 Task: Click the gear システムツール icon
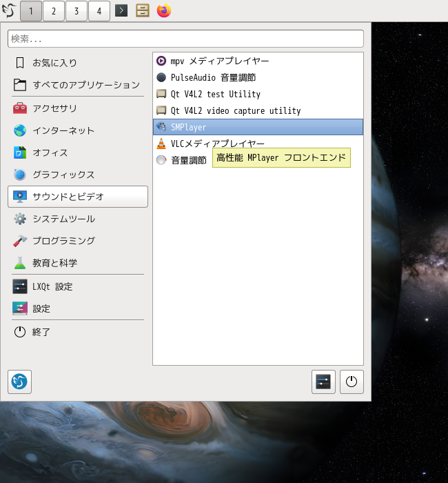tap(20, 219)
